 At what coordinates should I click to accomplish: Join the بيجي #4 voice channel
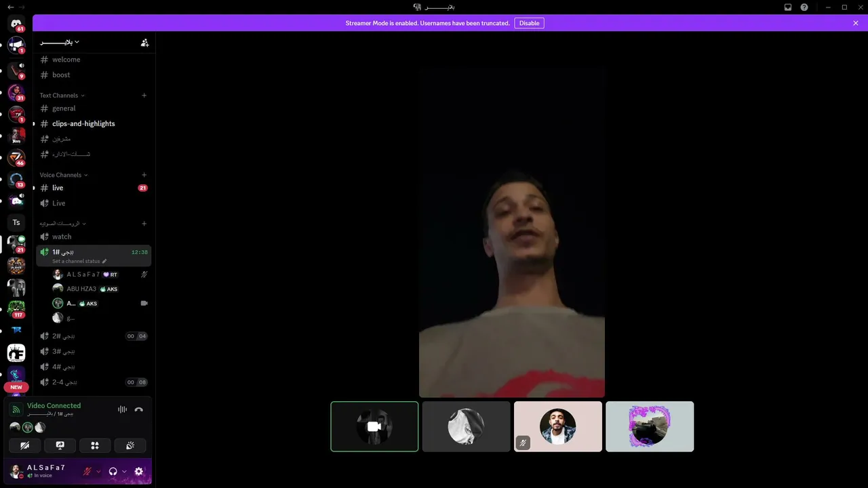pos(94,367)
